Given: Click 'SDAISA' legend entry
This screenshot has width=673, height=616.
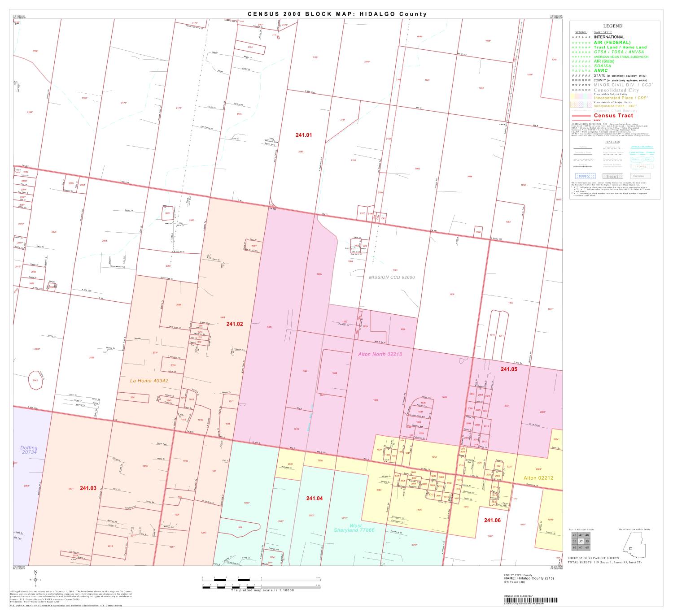Looking at the screenshot, I should pos(602,66).
